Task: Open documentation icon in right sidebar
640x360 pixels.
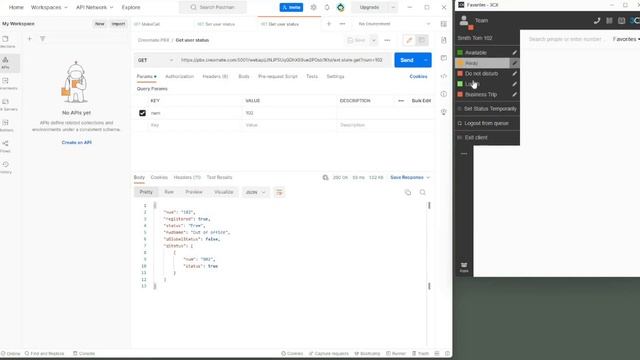Action: coord(444,40)
